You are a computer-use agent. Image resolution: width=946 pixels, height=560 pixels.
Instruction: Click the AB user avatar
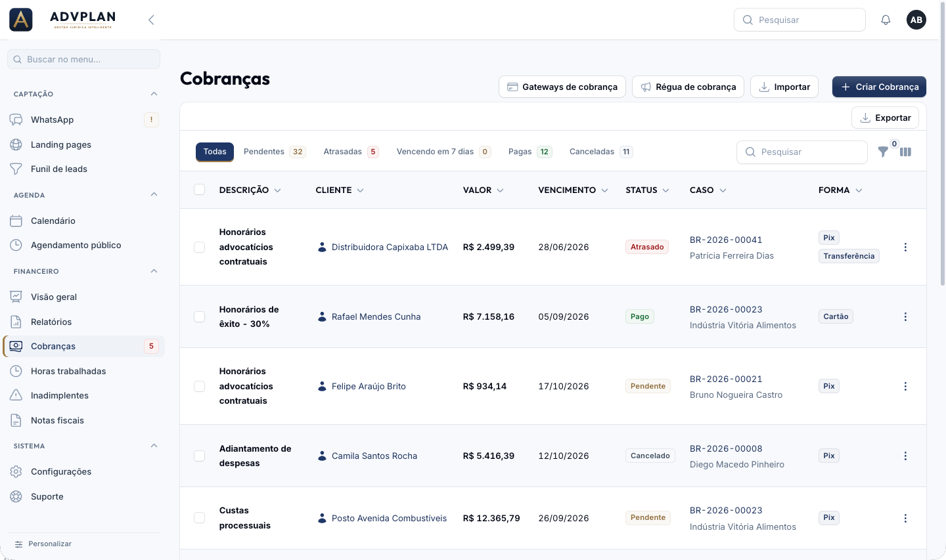[x=916, y=20]
